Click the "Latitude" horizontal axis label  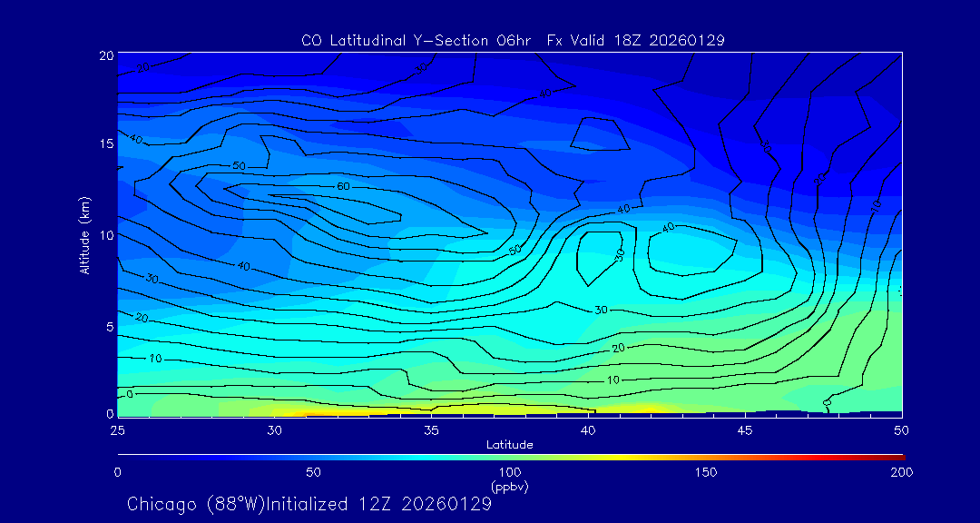pyautogui.click(x=509, y=446)
